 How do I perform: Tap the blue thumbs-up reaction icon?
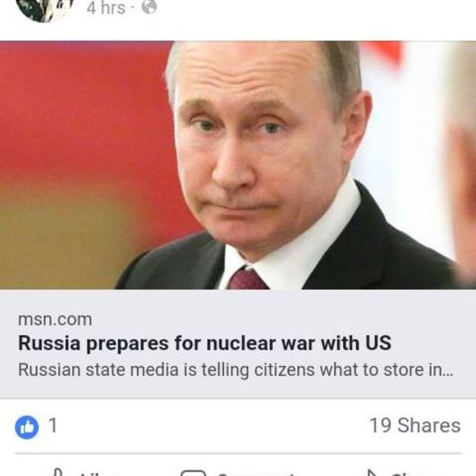[x=27, y=427]
